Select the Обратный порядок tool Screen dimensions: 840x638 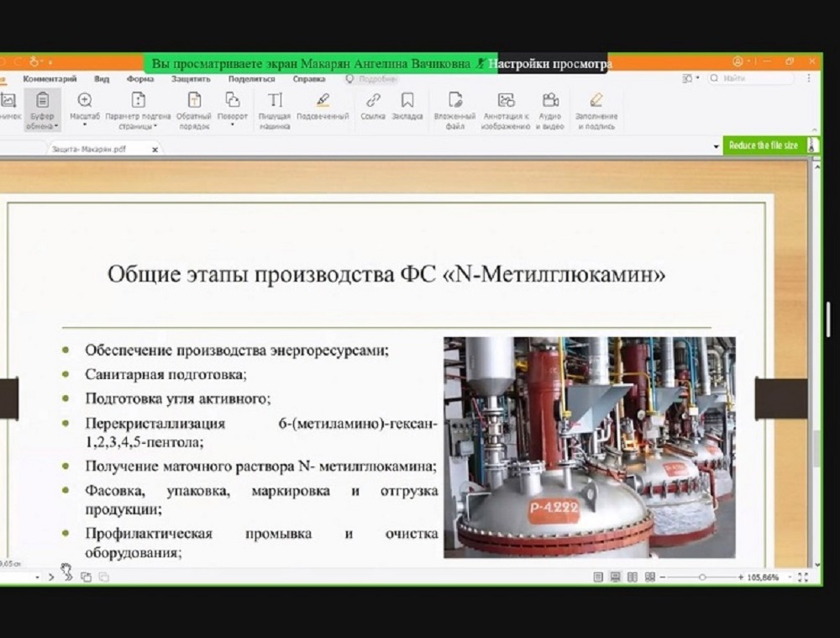click(x=194, y=101)
